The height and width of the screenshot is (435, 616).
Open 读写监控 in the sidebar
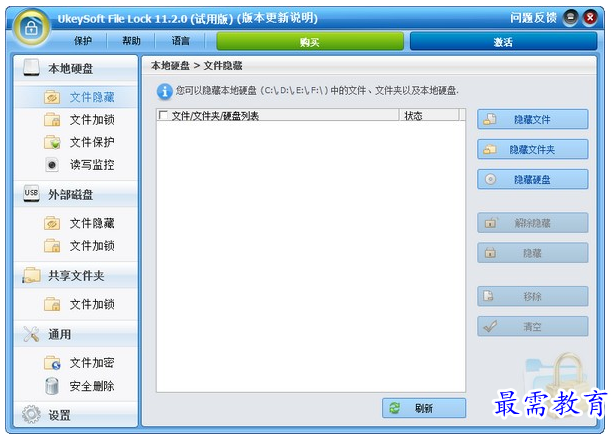[x=92, y=164]
